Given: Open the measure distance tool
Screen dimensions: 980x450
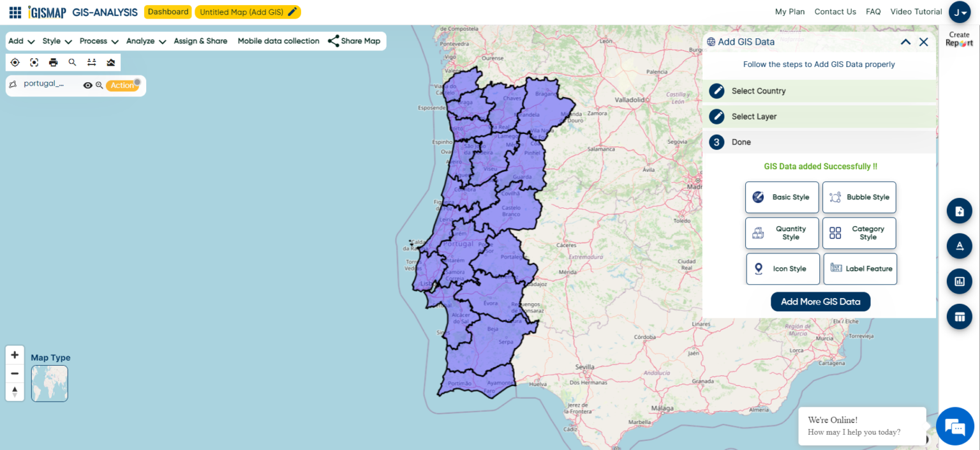Looking at the screenshot, I should pyautogui.click(x=91, y=62).
